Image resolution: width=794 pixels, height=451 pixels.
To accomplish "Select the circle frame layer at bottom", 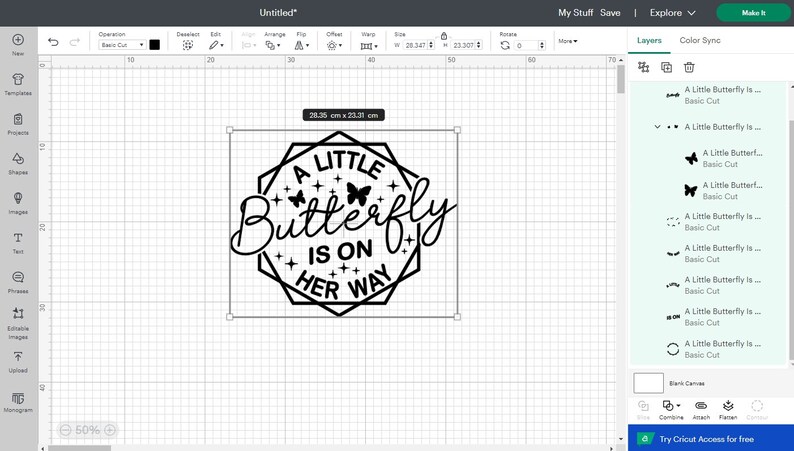I will pos(714,349).
